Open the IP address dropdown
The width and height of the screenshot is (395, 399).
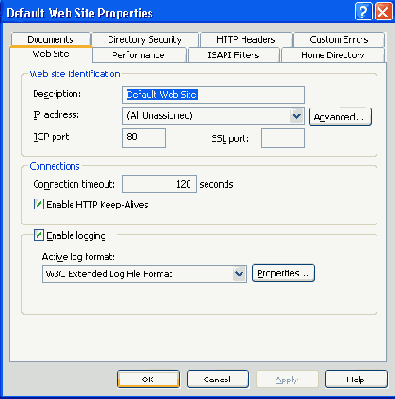tap(296, 116)
